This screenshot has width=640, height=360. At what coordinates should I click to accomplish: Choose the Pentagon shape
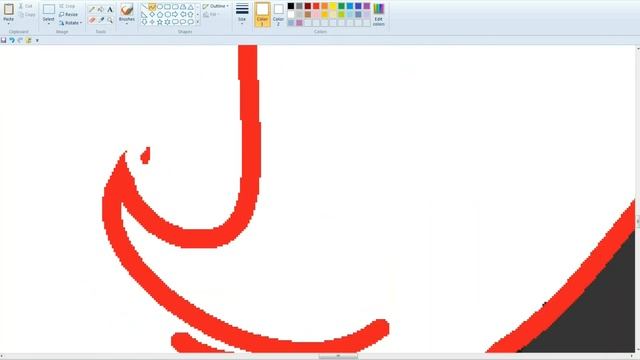(x=160, y=14)
